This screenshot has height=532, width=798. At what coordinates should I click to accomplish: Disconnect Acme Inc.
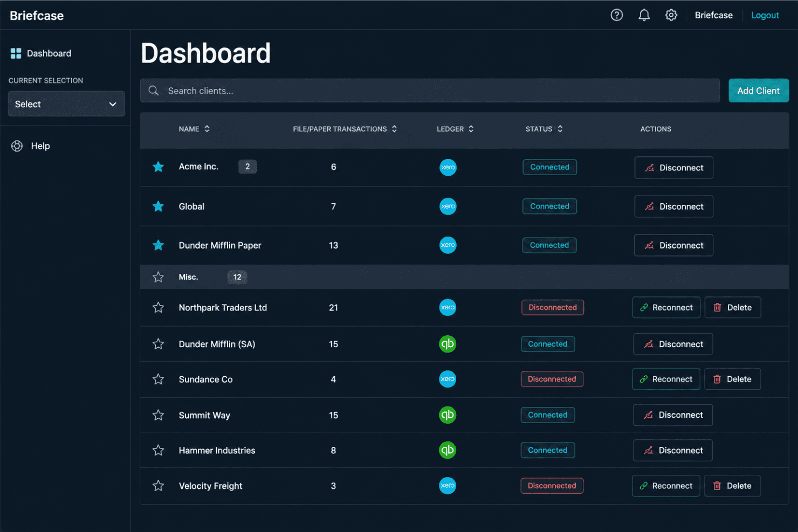click(673, 168)
